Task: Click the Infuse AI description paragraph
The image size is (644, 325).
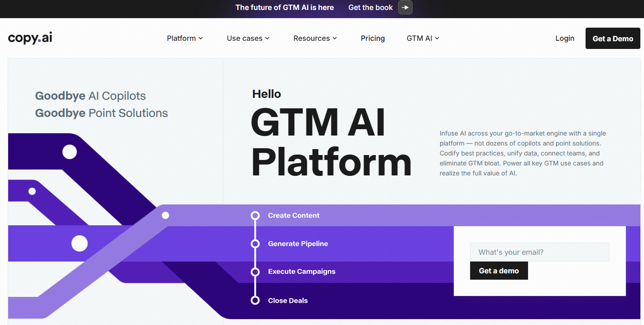Action: click(x=523, y=153)
